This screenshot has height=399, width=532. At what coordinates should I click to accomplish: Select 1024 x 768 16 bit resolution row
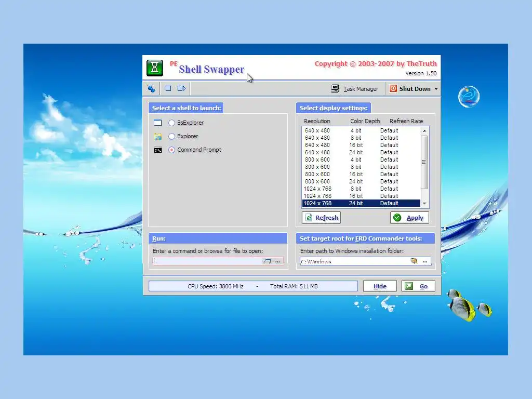click(361, 196)
